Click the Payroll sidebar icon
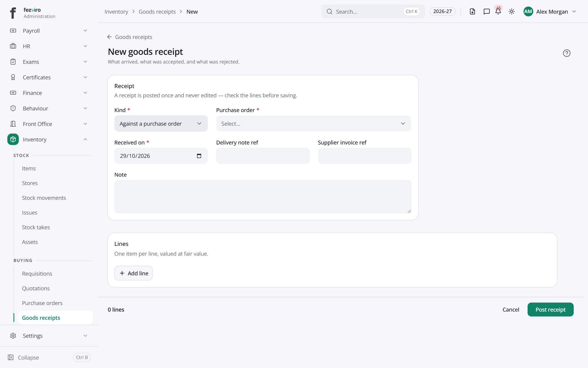This screenshot has height=368, width=588. pos(13,31)
